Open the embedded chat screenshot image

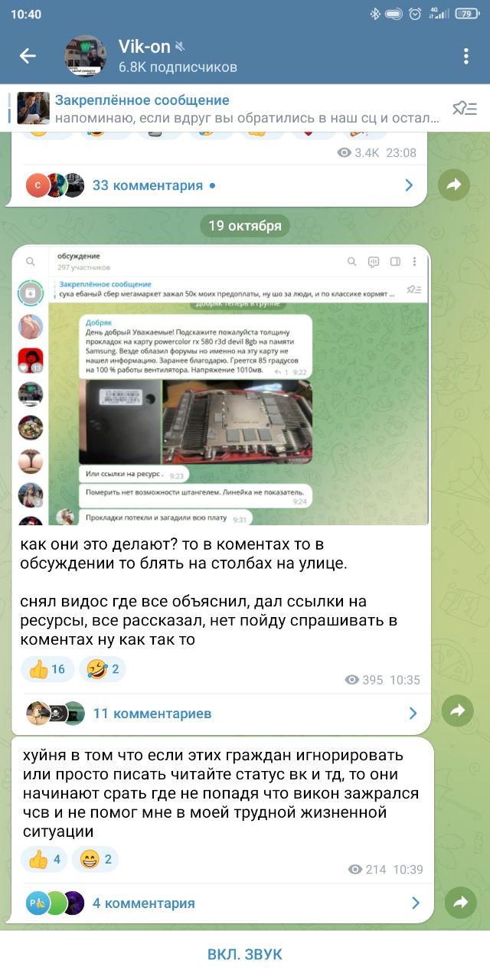(221, 387)
